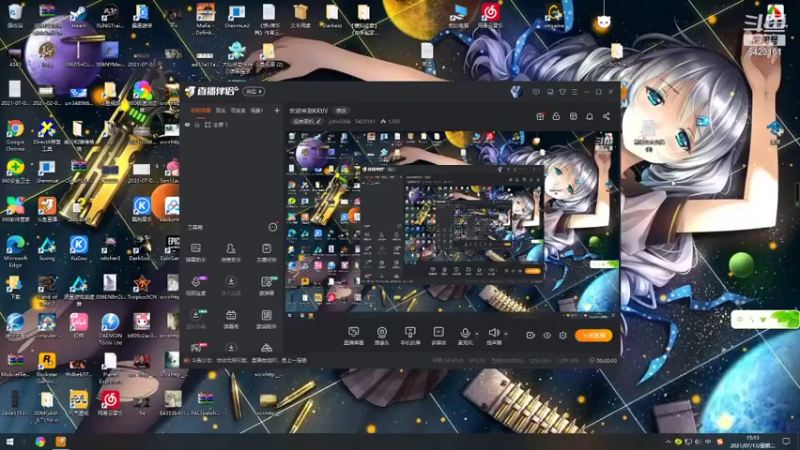Toggle visibility eye of the fullscreen 1 source

[x=188, y=125]
